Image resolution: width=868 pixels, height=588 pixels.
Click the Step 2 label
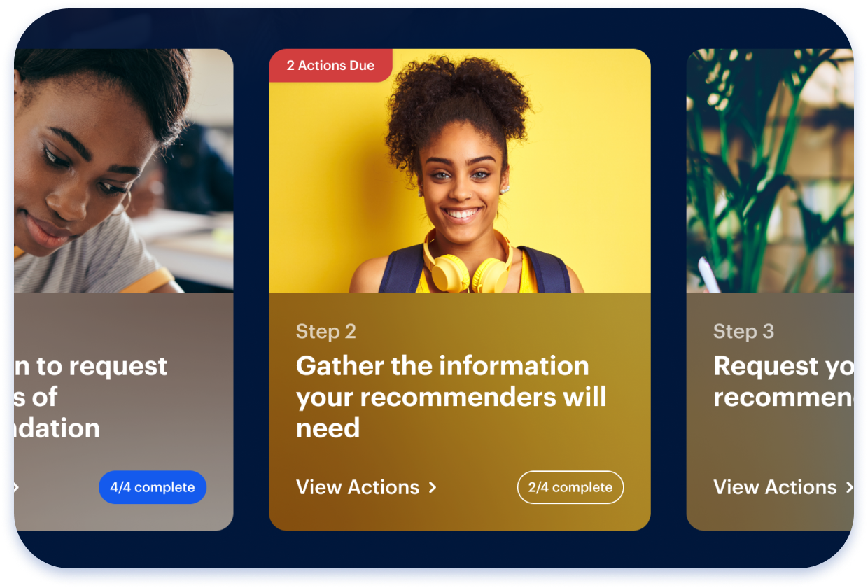click(326, 332)
